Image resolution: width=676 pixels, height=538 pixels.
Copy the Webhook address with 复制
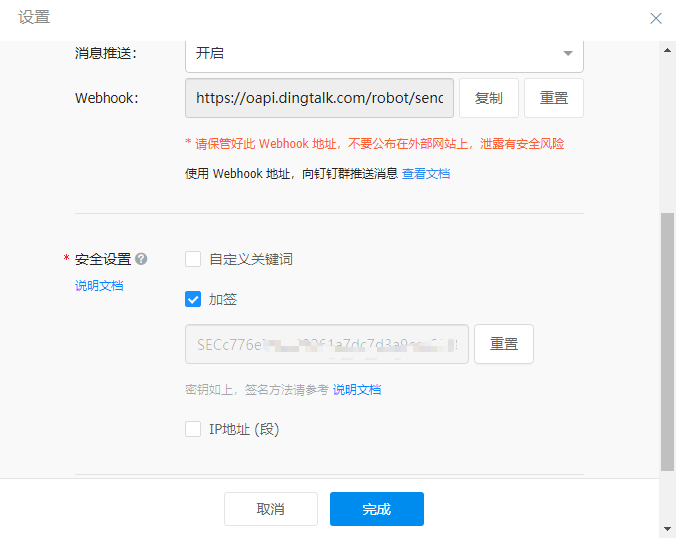488,98
